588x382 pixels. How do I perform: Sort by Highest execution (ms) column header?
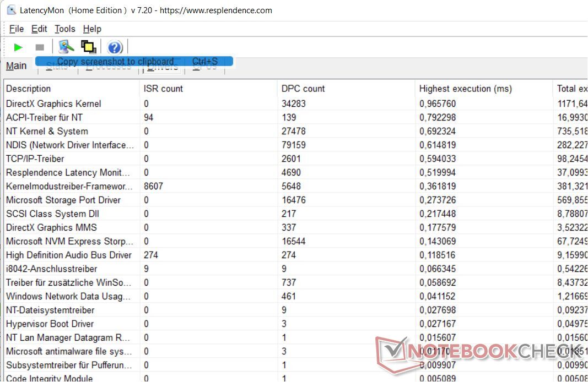[x=484, y=89]
